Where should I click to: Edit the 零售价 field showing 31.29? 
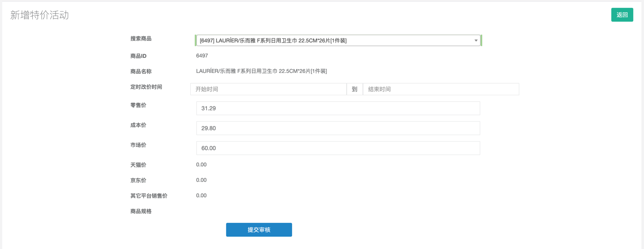[338, 108]
